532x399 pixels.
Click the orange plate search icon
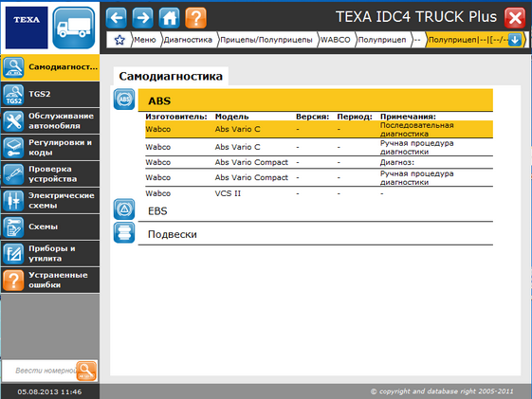(x=86, y=371)
